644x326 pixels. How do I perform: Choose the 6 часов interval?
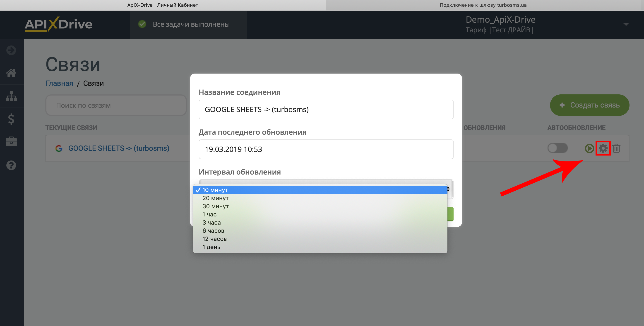click(x=320, y=231)
